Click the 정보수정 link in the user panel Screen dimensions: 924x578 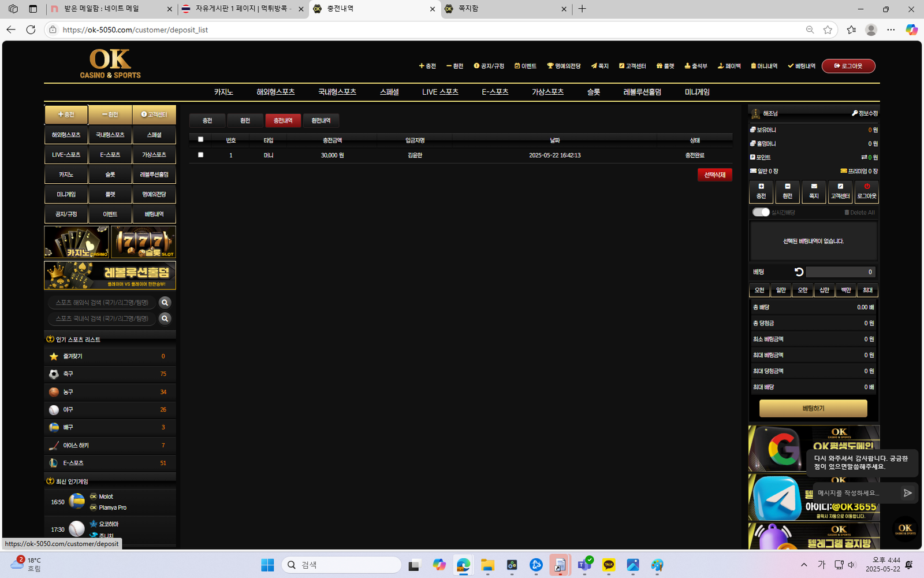point(865,113)
